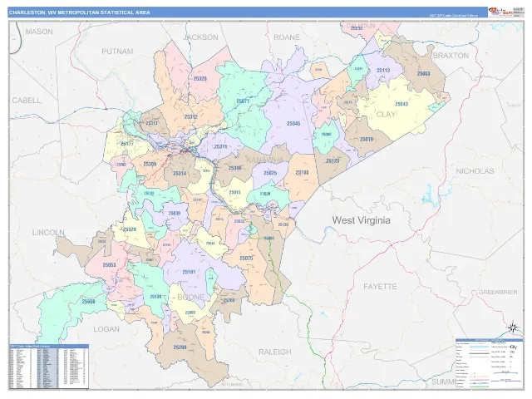
Task: Select ZIP code label 25075
Action: [246, 259]
